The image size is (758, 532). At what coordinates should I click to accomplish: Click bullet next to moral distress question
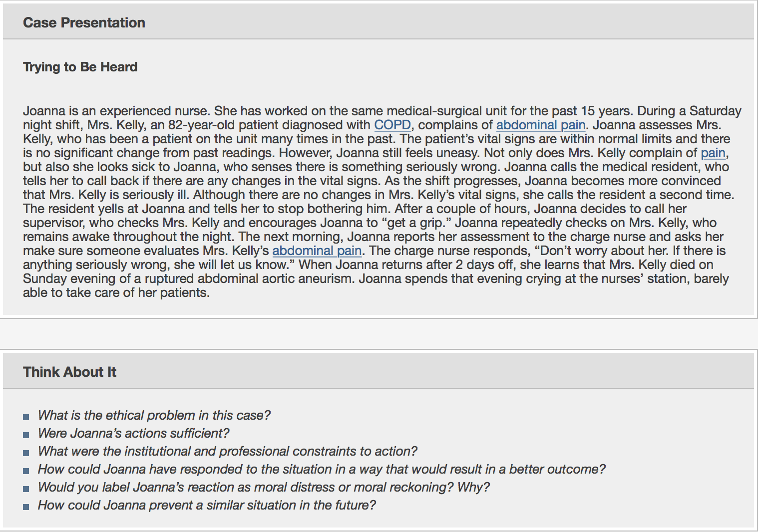click(26, 489)
